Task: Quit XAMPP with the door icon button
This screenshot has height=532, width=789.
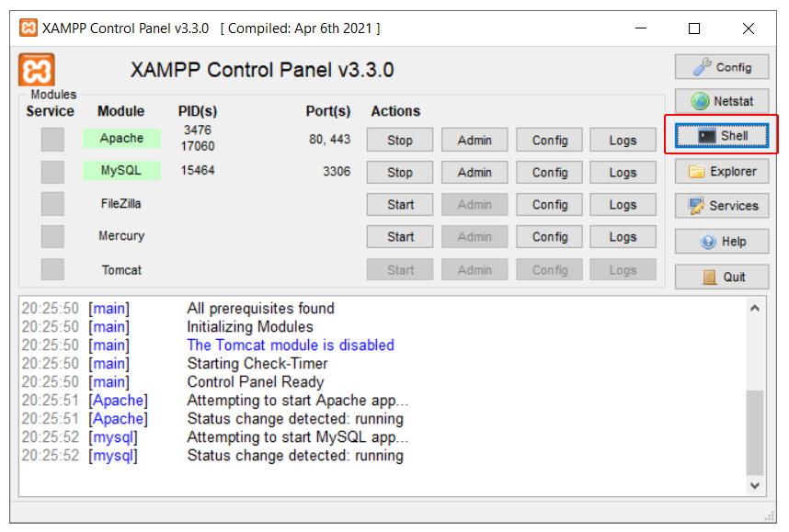Action: [x=722, y=277]
